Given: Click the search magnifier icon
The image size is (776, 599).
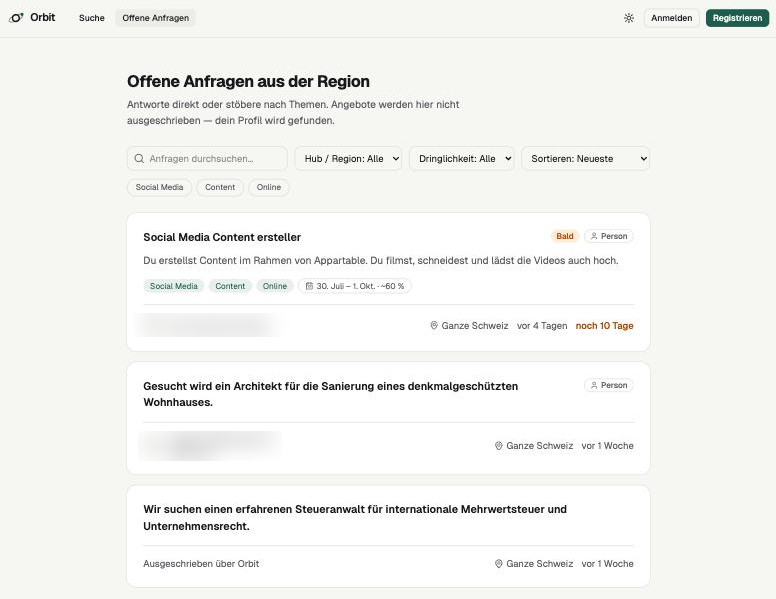Looking at the screenshot, I should (139, 158).
